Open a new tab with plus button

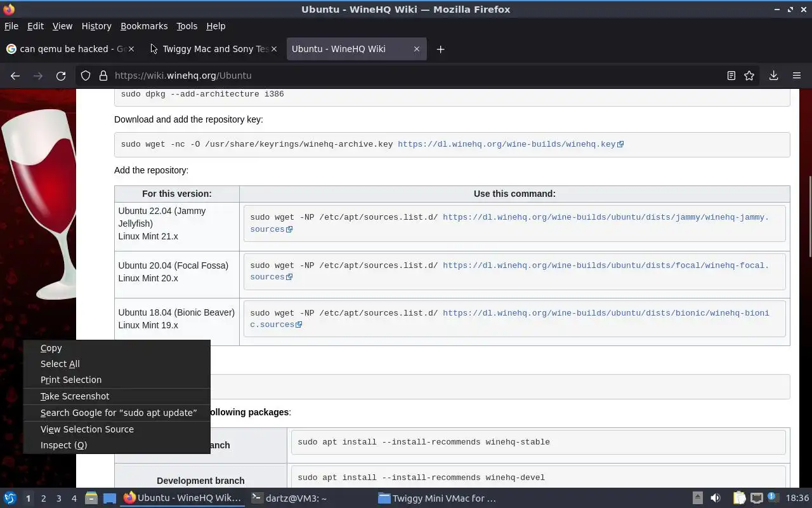[440, 49]
